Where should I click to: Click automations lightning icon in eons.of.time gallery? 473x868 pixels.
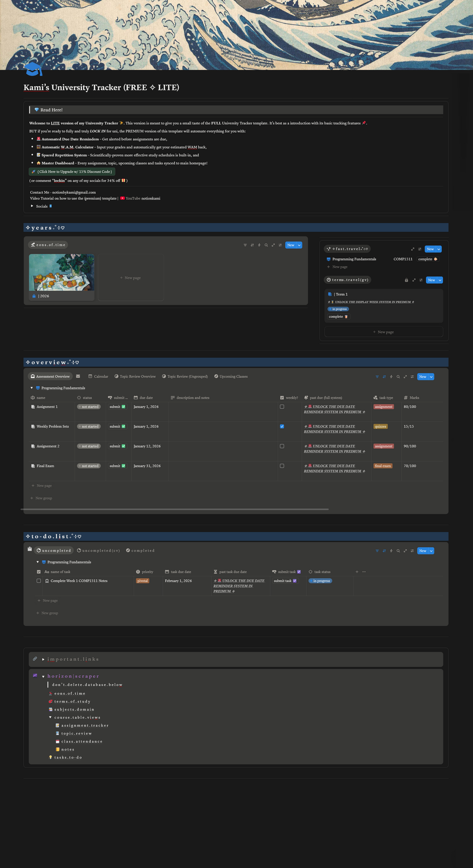(x=259, y=245)
